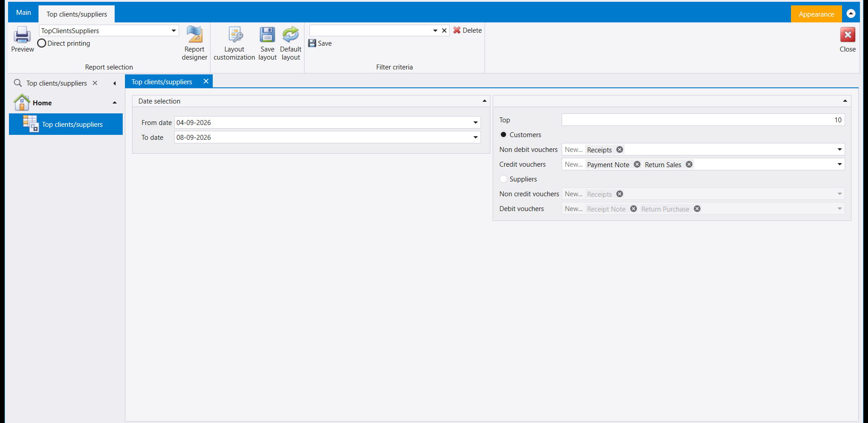Save the current filter criteria

320,43
